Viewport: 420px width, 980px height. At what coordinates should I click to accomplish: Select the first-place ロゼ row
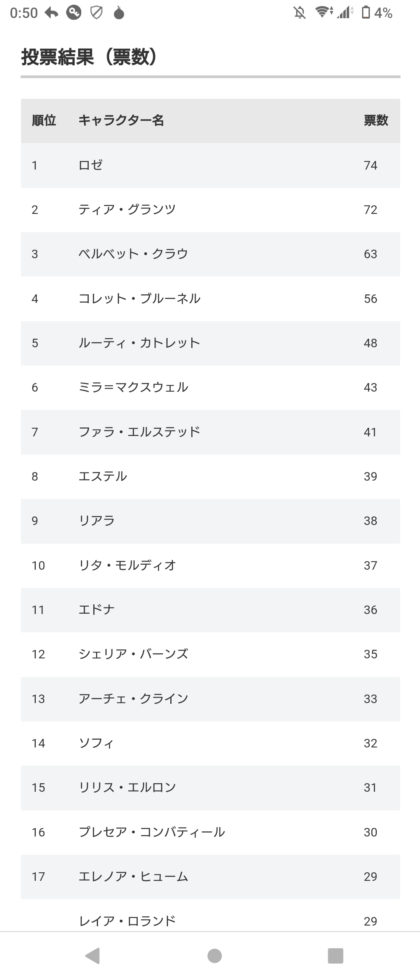210,165
